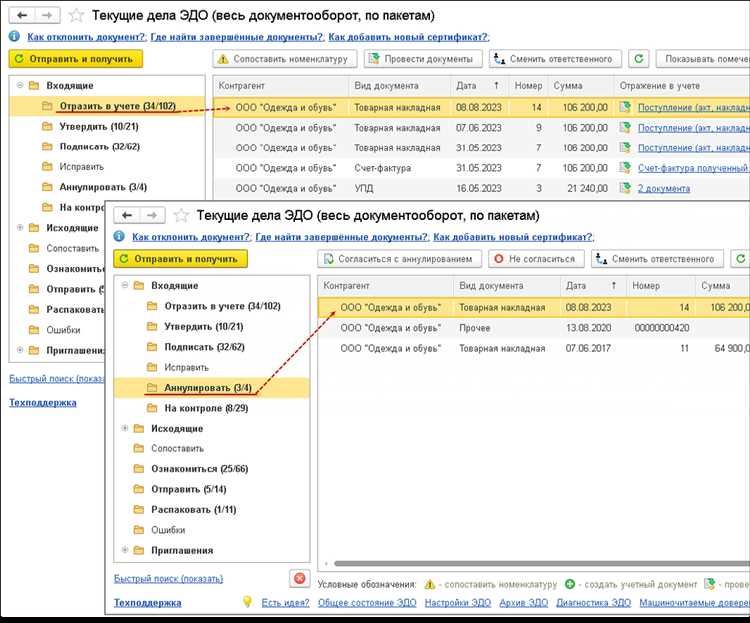Click the back arrow in the front window
The image size is (750, 623).
pos(127,215)
